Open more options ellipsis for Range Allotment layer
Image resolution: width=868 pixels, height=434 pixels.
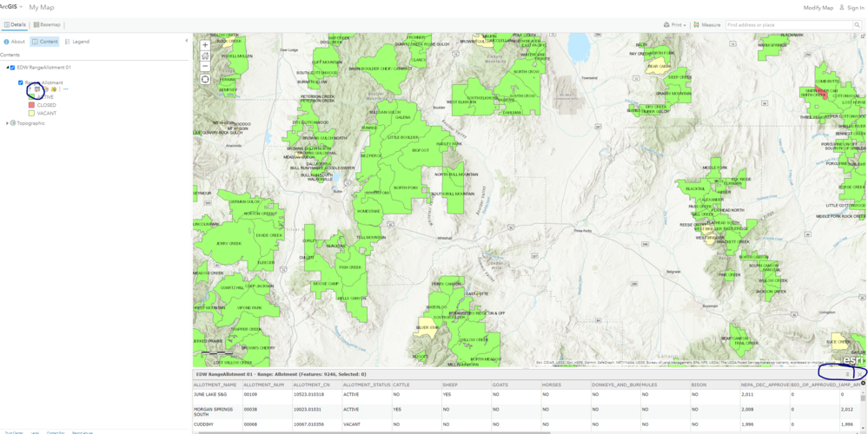click(65, 89)
